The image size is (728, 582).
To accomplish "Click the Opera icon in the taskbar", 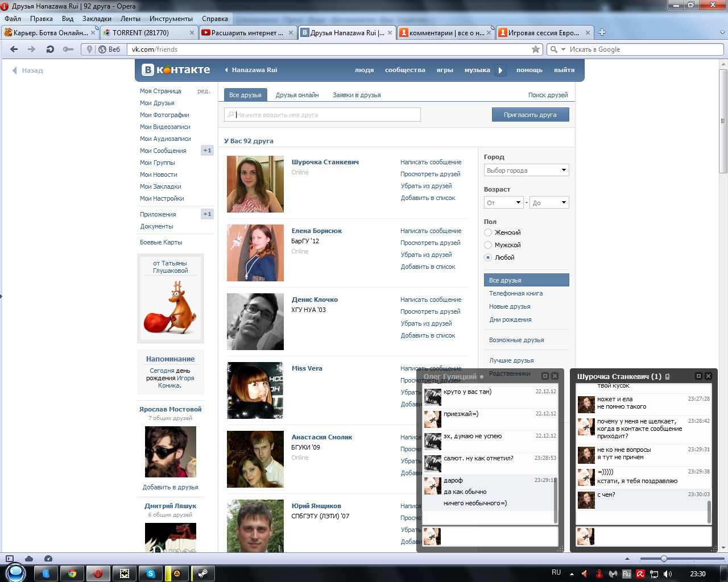I will [98, 573].
